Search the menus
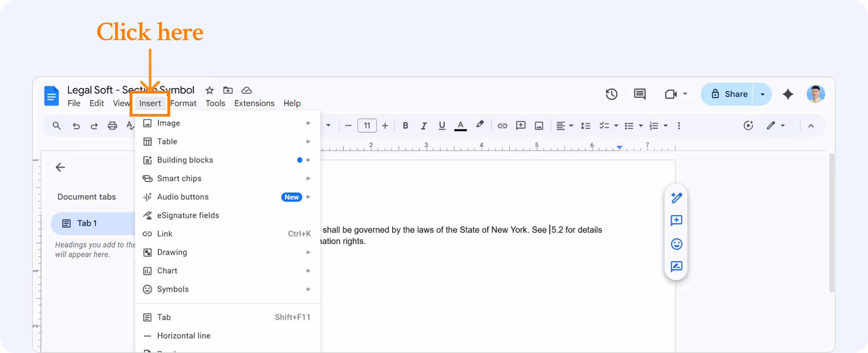 56,126
